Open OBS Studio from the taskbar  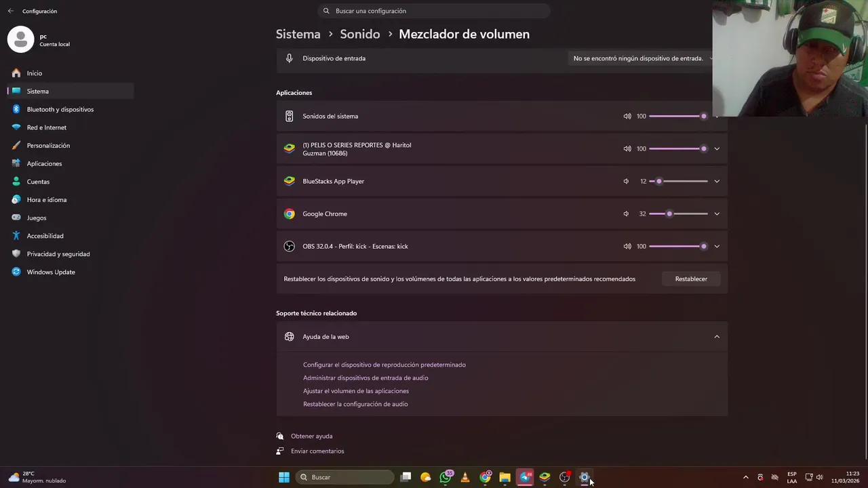click(564, 477)
